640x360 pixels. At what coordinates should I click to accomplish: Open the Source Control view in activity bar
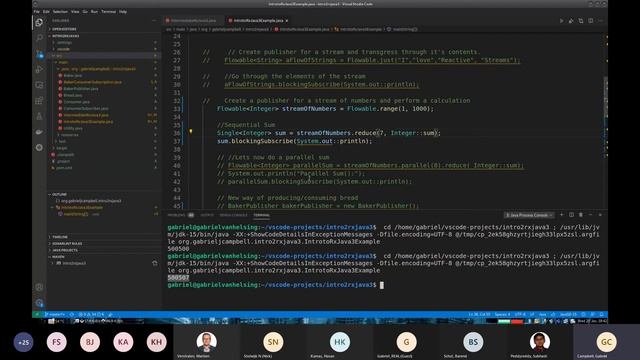coord(39,54)
